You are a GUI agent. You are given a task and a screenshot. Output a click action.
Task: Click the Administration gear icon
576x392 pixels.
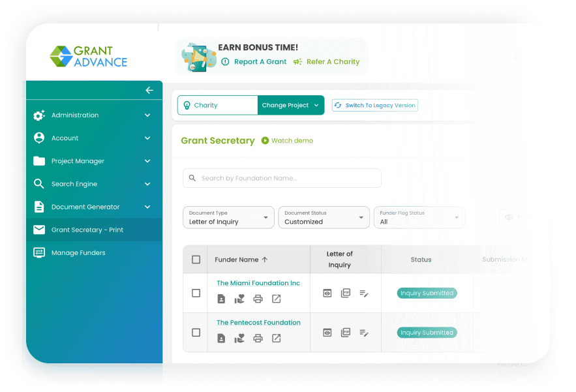point(39,115)
